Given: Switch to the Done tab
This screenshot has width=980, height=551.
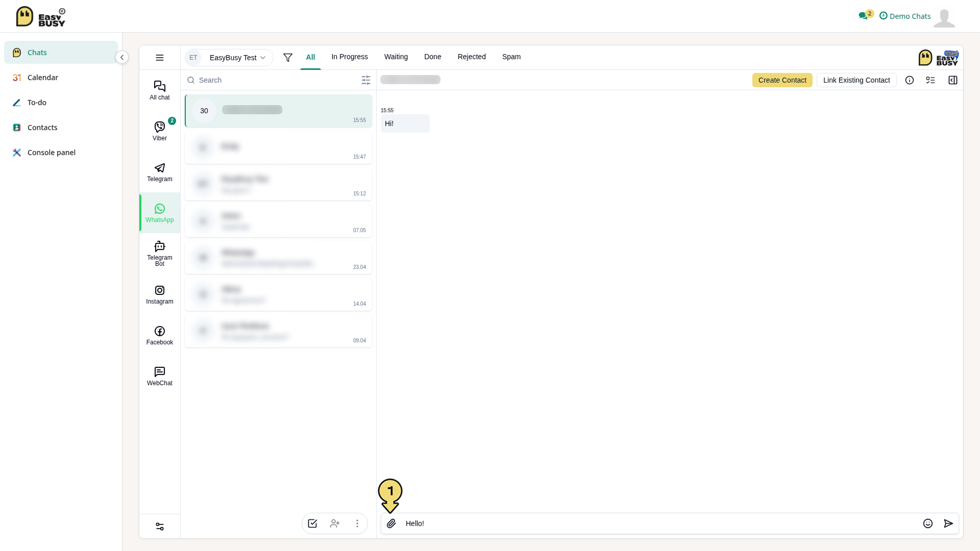Looking at the screenshot, I should click(x=433, y=57).
